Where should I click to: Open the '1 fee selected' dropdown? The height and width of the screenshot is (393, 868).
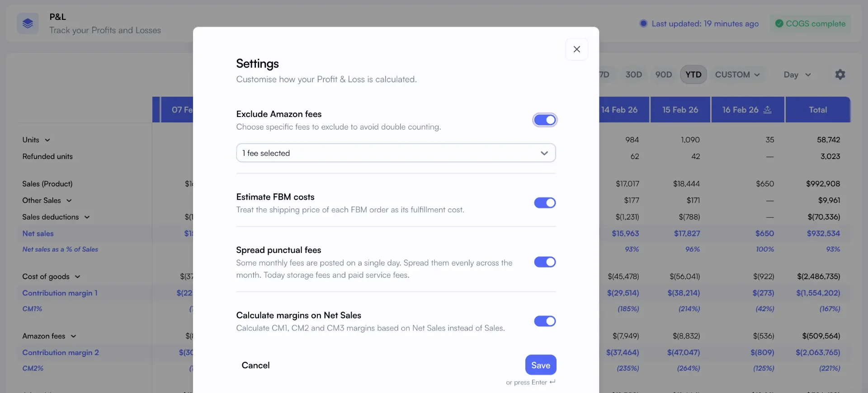coord(396,153)
